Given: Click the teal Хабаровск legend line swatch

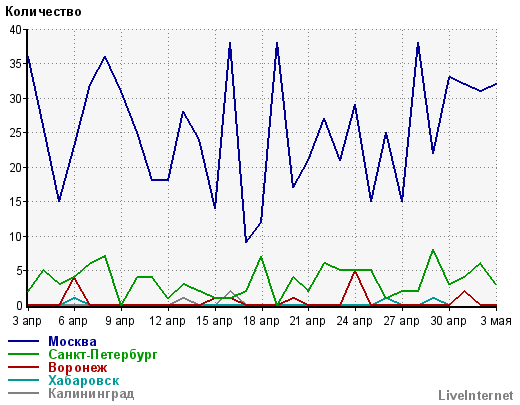Looking at the screenshot, I should click(23, 380).
